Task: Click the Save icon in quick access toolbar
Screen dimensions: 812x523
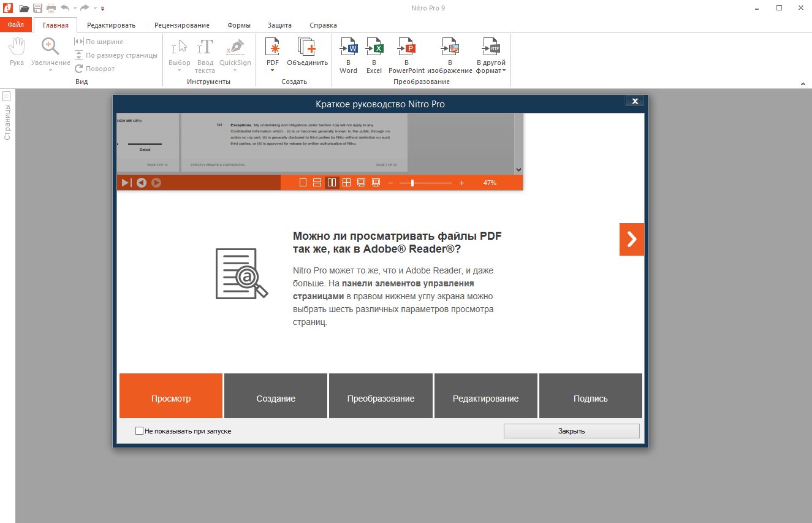Action: (x=38, y=8)
